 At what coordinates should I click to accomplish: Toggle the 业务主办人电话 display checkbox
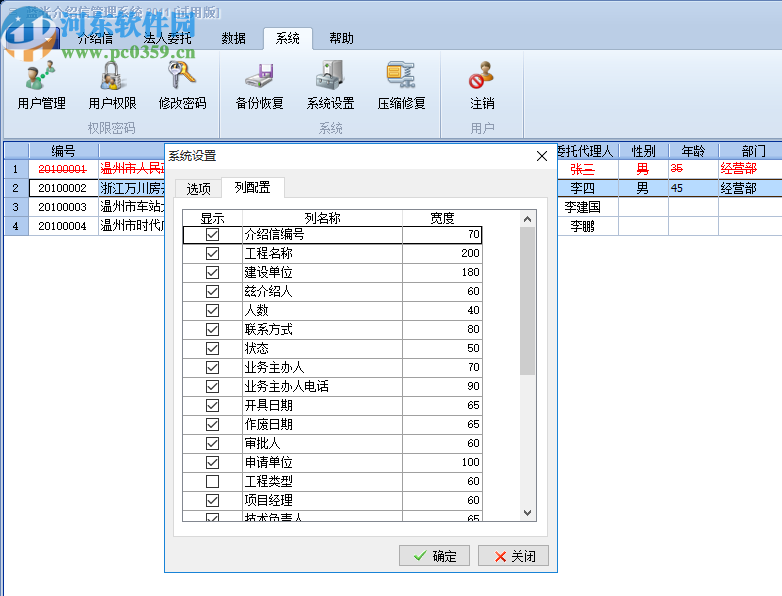212,387
